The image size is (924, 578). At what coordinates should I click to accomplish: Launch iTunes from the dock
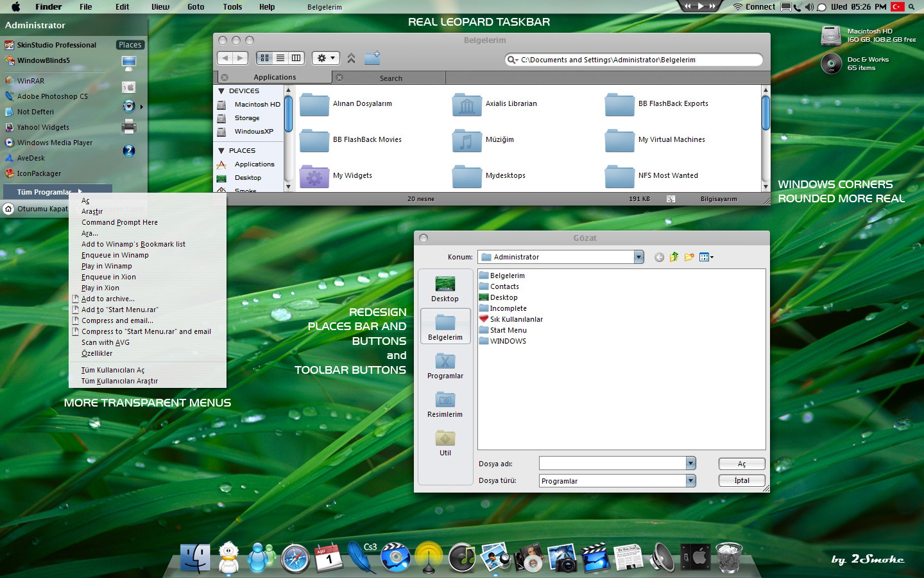click(x=462, y=557)
